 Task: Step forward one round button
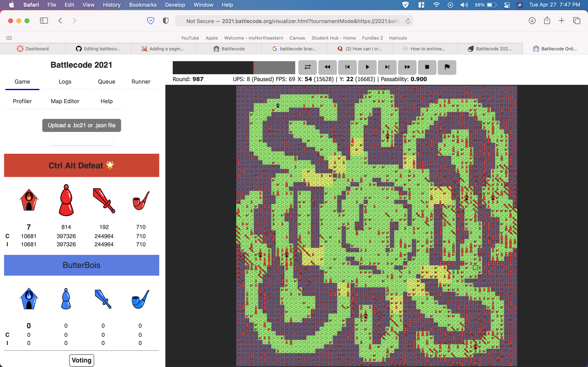click(x=387, y=67)
